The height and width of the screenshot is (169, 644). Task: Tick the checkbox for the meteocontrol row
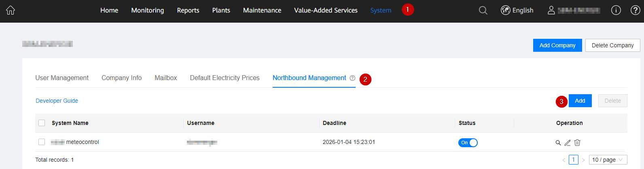42,142
